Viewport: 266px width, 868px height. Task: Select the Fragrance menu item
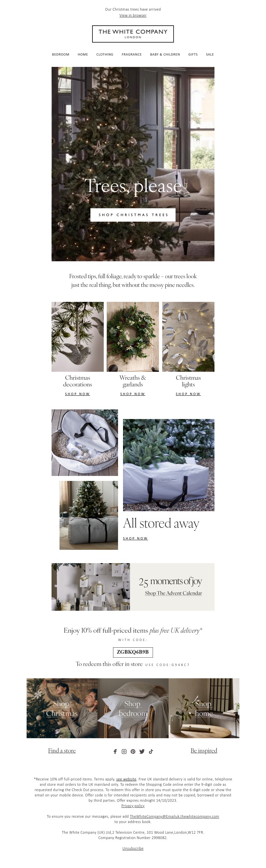tap(132, 54)
